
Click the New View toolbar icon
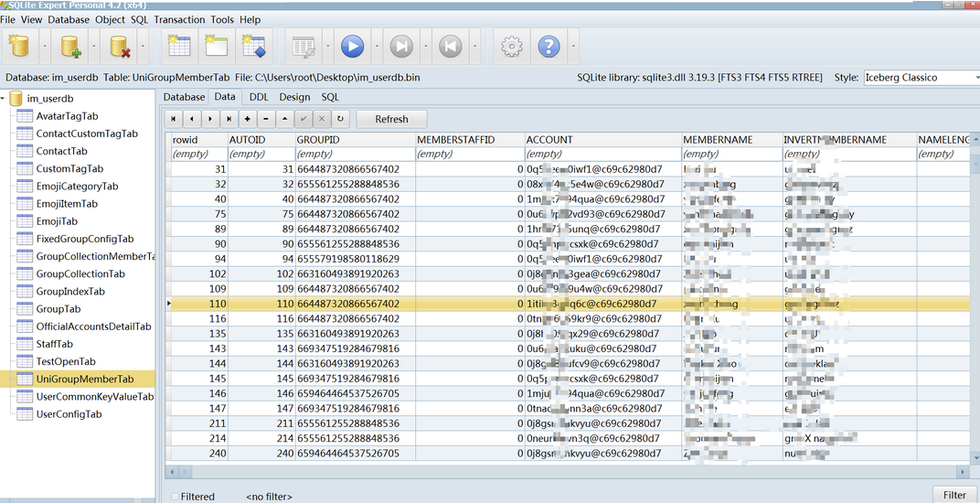click(217, 47)
